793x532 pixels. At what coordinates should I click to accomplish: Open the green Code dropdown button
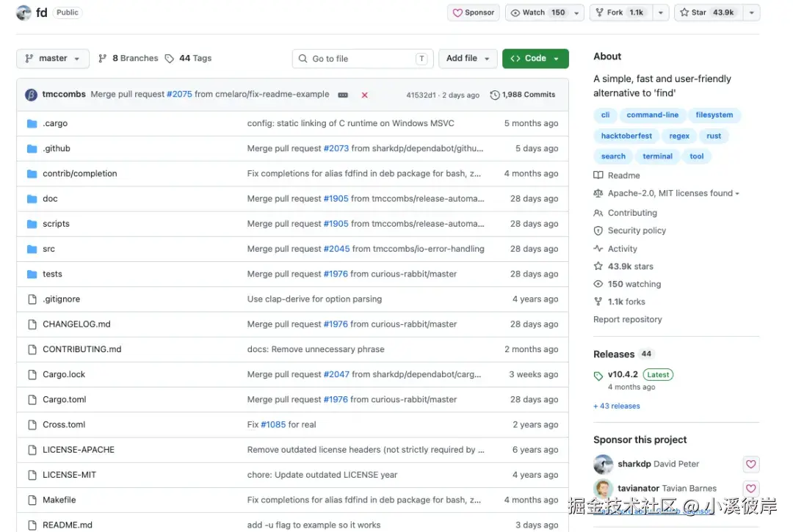click(x=535, y=59)
